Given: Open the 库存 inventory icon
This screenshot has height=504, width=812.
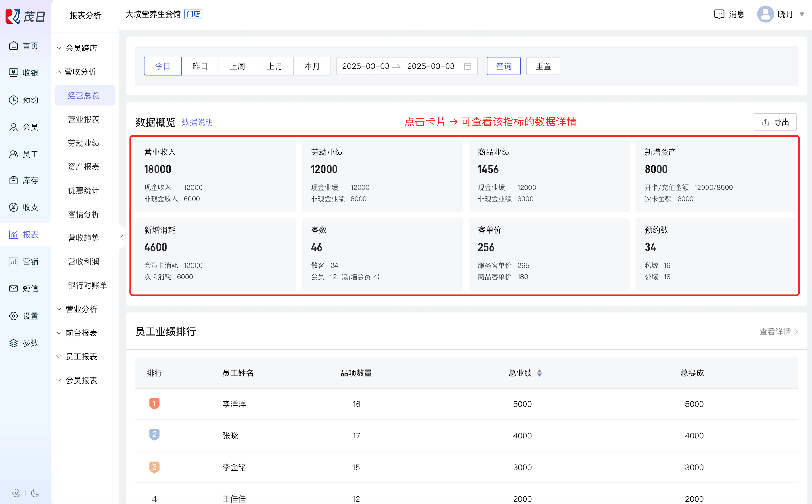Looking at the screenshot, I should tap(13, 180).
